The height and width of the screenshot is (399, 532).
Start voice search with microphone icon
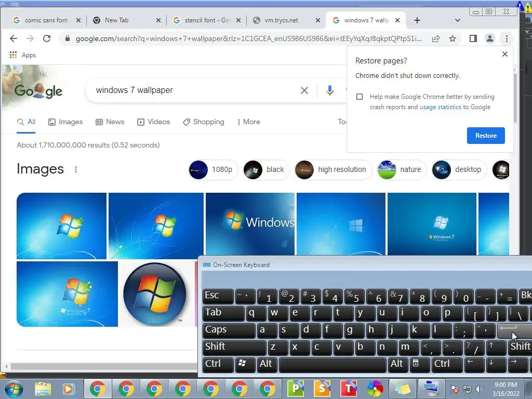click(329, 90)
